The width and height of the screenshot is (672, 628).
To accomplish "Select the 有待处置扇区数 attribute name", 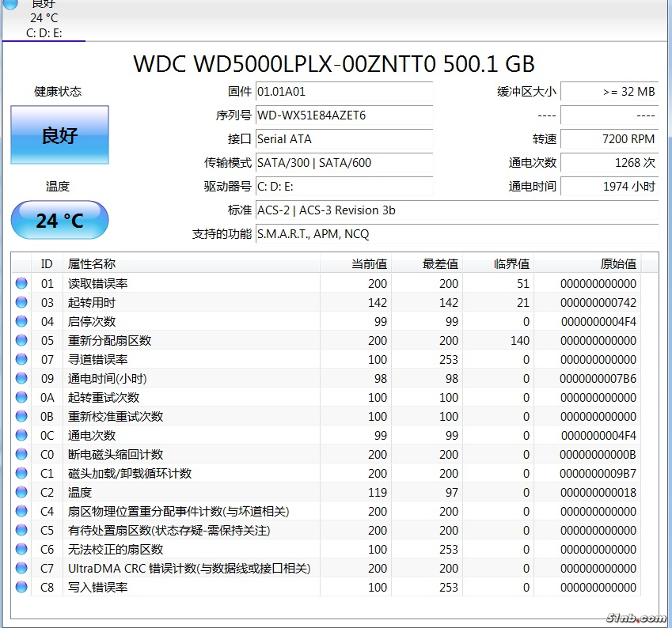I will click(169, 531).
